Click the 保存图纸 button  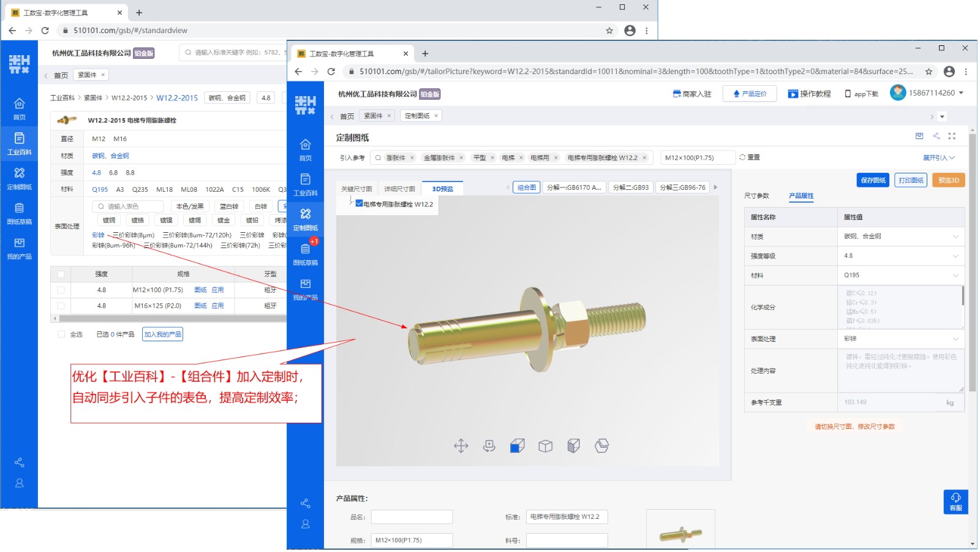tap(873, 180)
